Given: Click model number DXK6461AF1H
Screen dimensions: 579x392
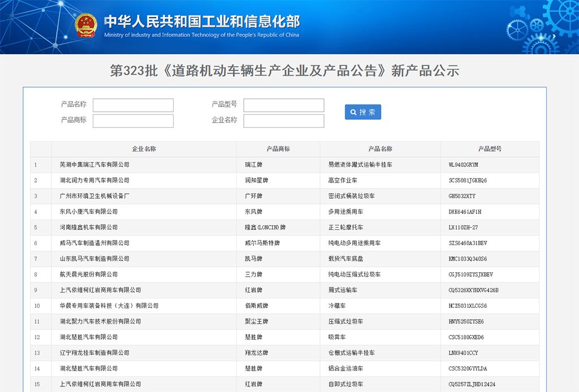Looking at the screenshot, I should tap(465, 212).
